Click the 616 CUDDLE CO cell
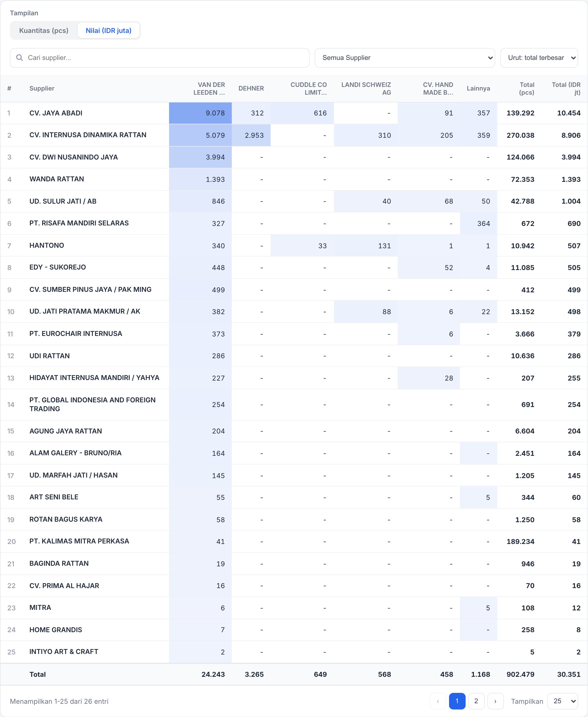 pos(302,113)
